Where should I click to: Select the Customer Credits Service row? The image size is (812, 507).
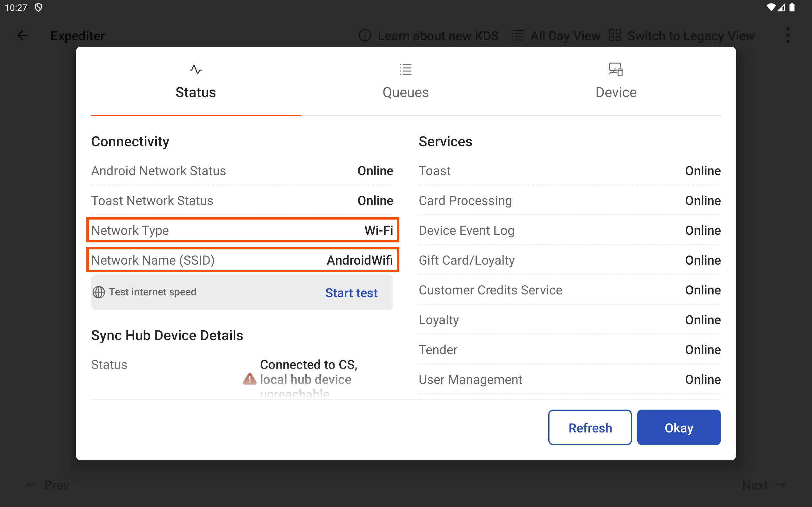(569, 290)
